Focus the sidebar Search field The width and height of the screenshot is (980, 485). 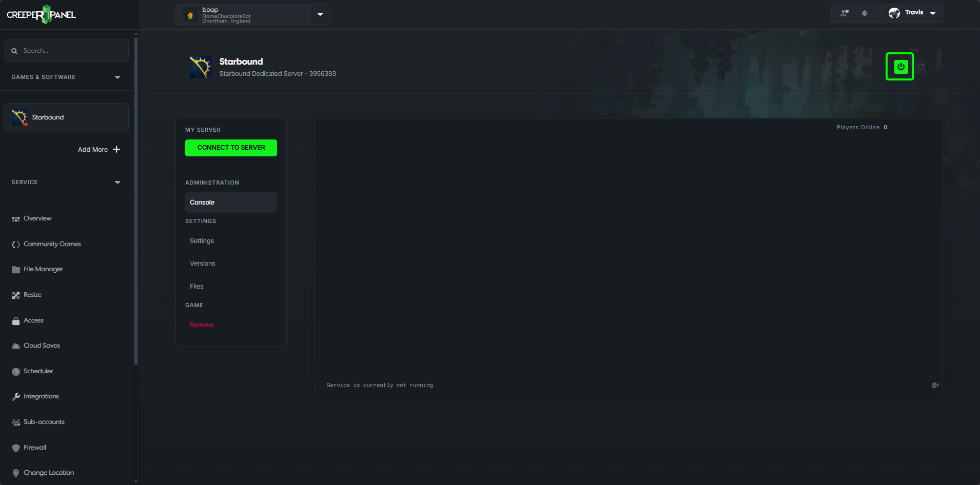click(67, 51)
